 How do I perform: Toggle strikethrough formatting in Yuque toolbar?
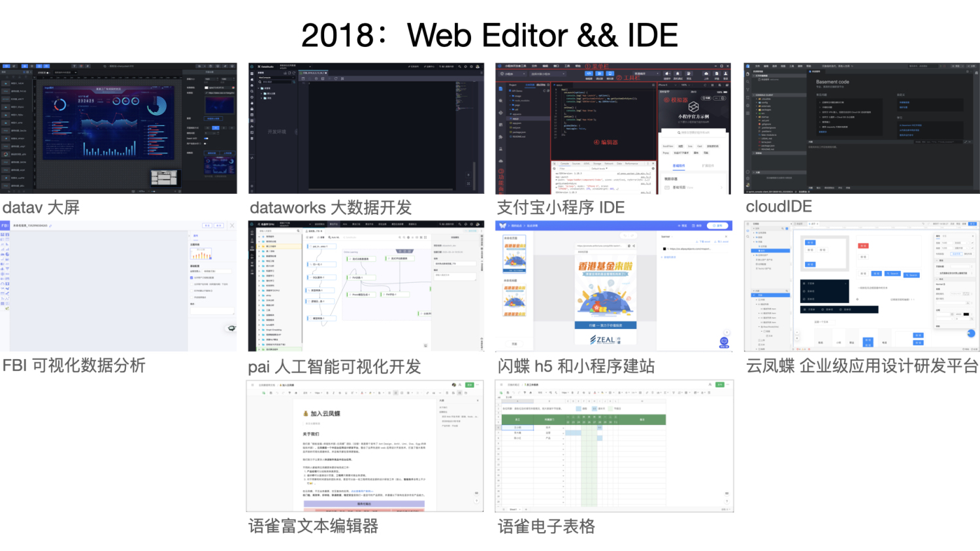(x=340, y=393)
